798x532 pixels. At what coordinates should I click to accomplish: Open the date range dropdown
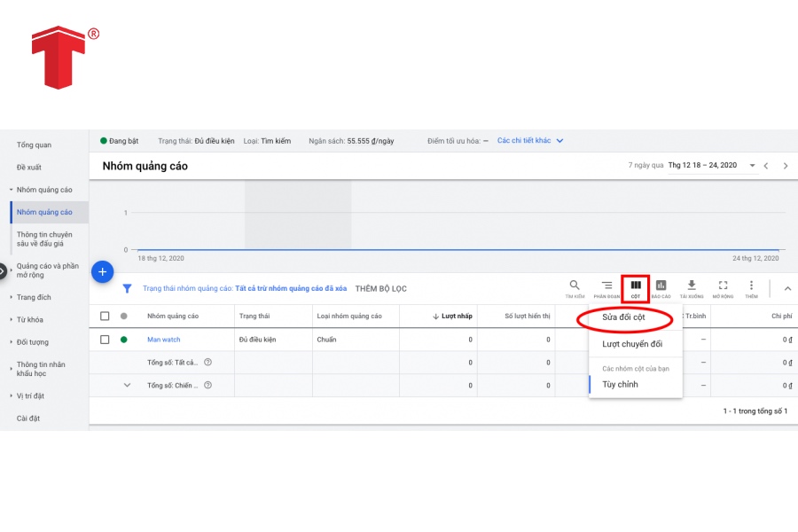click(x=752, y=166)
